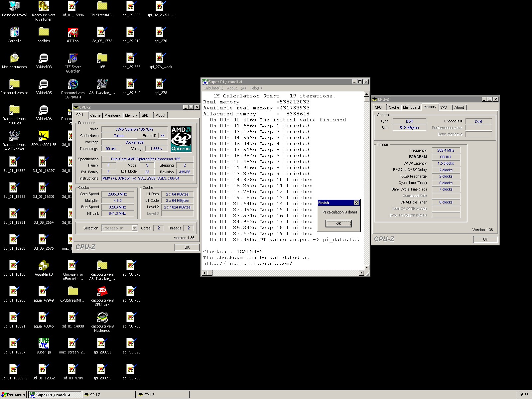Open the folder named 165
The height and width of the screenshot is (399, 532).
(x=102, y=61)
